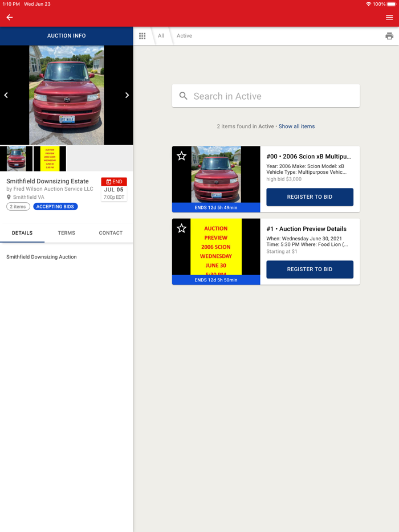
Task: Open the main Scion car photo
Action: pos(67,95)
